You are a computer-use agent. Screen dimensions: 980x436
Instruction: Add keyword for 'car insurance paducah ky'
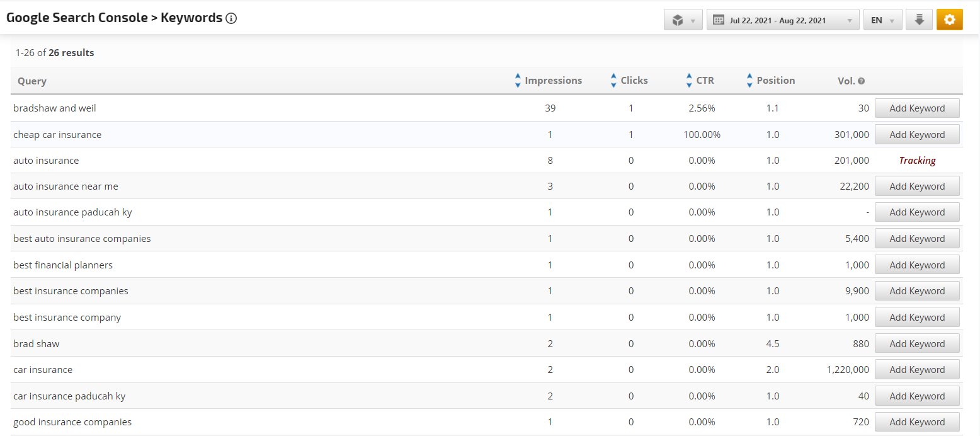click(x=917, y=396)
